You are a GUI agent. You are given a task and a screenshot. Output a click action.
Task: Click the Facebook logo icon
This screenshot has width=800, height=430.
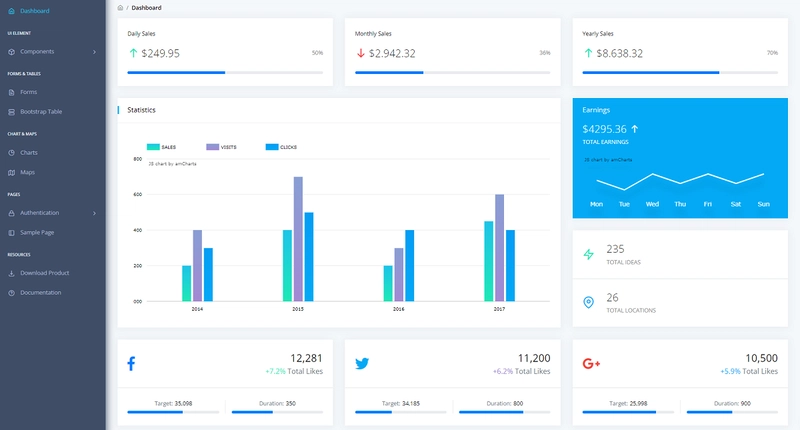[x=131, y=364]
